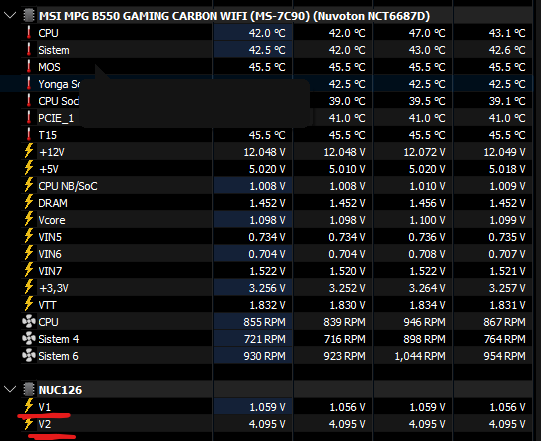Click the lightning icon next to V1
541x441 pixels.
(29, 406)
